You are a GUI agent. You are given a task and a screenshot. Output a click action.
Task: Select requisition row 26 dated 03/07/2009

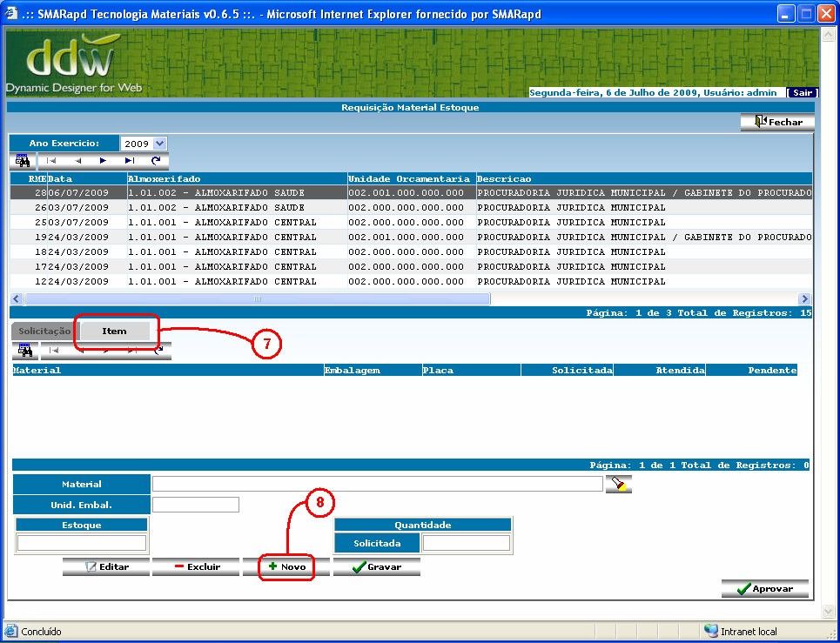pos(411,207)
